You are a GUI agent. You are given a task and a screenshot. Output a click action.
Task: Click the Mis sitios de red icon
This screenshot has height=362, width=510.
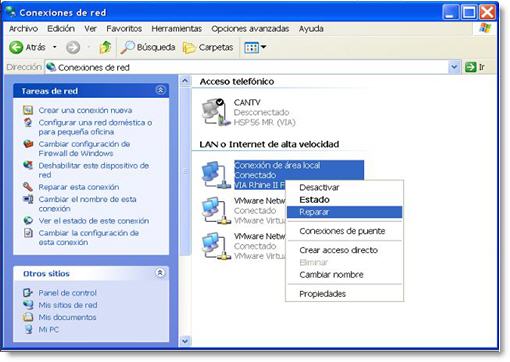[x=28, y=305]
